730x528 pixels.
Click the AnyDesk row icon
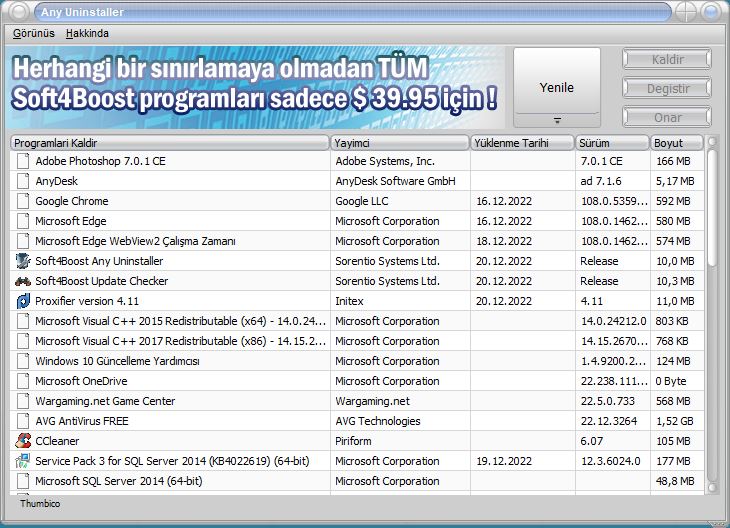(23, 181)
